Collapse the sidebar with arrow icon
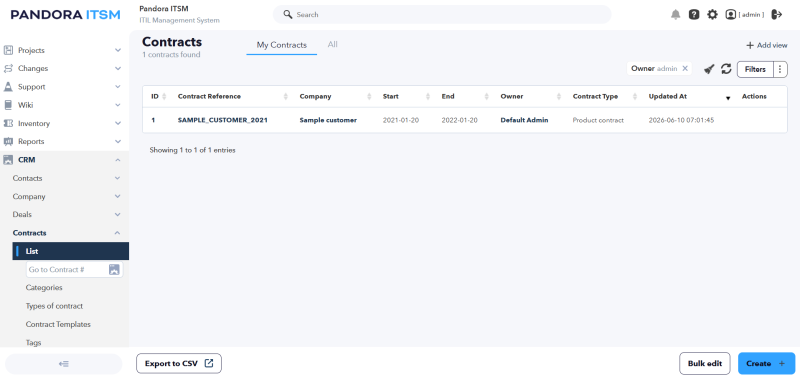 click(x=64, y=364)
